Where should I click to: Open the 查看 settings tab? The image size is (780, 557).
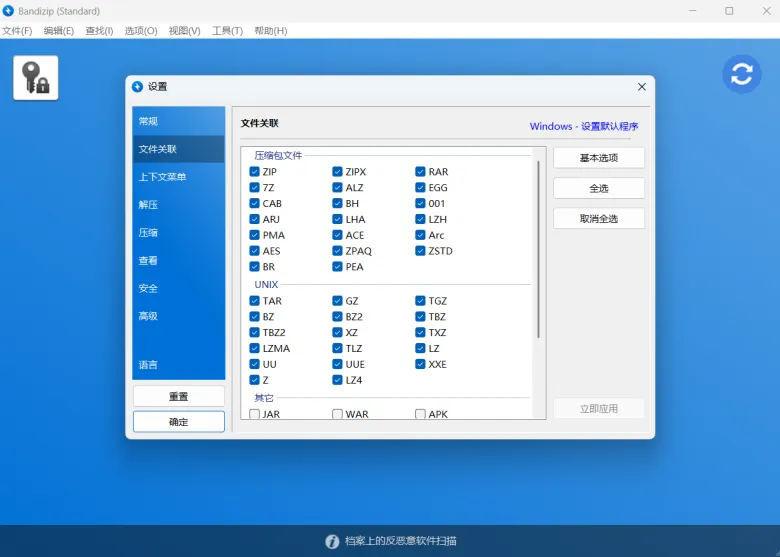179,260
